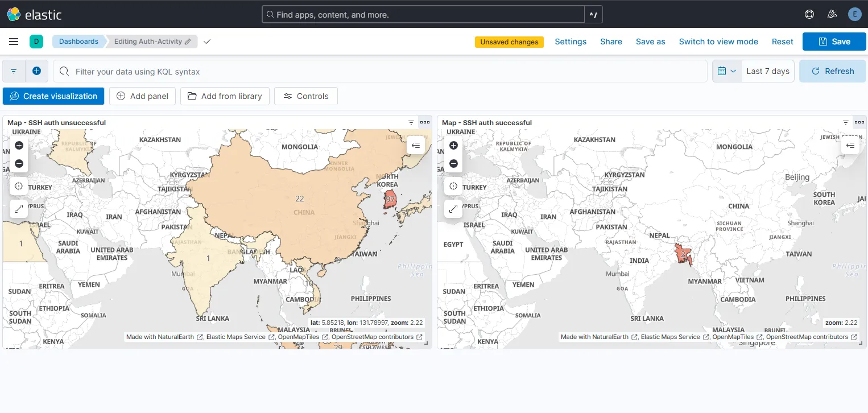The width and height of the screenshot is (868, 413).
Task: Click the Create visualization button
Action: [x=53, y=96]
